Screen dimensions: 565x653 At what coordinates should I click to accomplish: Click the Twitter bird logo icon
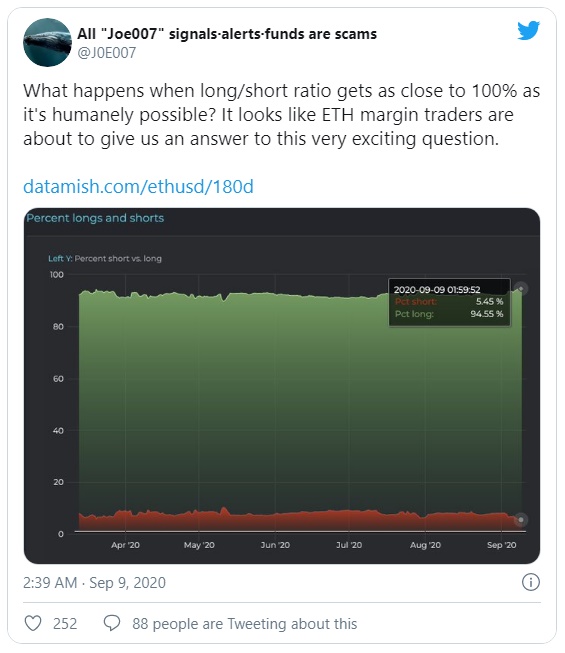(x=528, y=30)
